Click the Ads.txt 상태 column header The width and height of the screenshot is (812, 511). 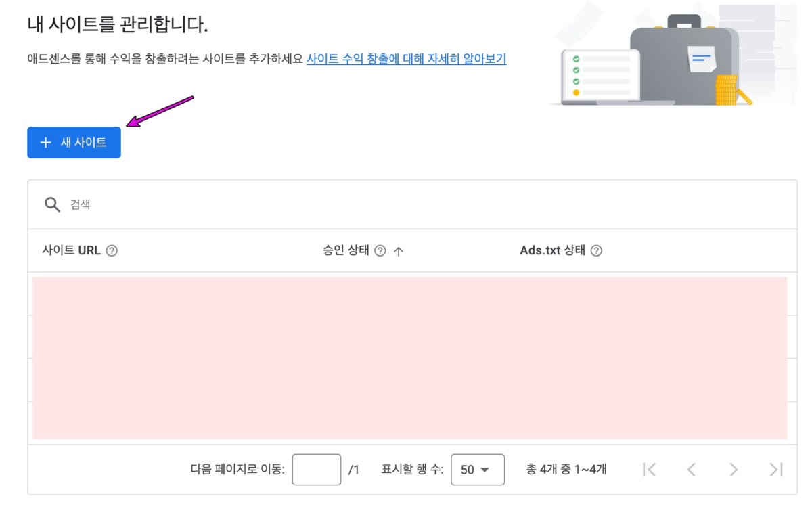click(552, 250)
